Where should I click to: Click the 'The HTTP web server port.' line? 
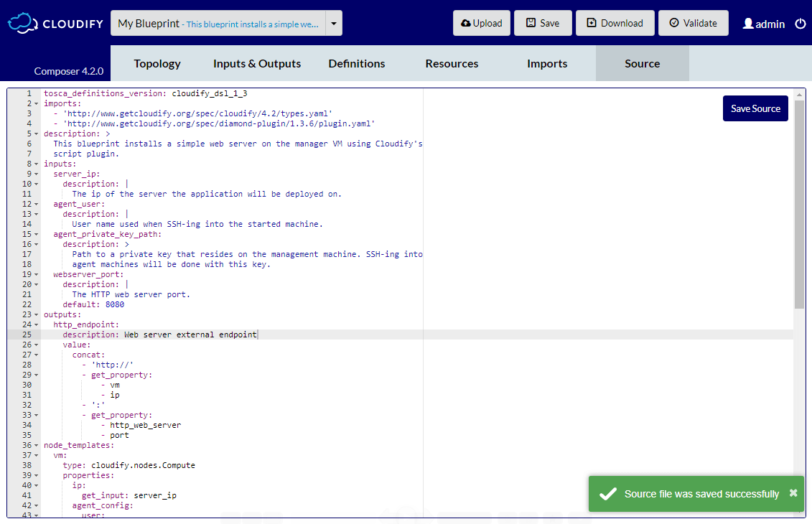point(131,294)
